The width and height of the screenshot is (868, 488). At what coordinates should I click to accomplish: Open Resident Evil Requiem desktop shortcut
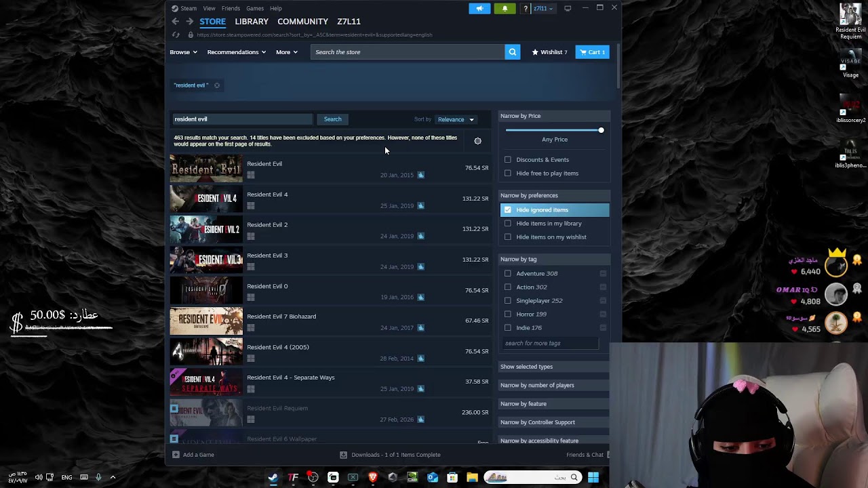[850, 21]
